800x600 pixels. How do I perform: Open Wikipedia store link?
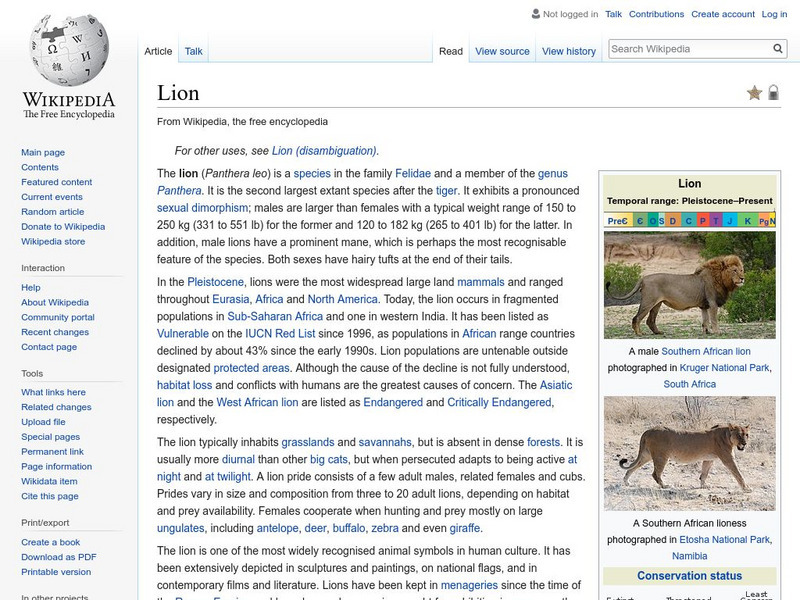[53, 241]
